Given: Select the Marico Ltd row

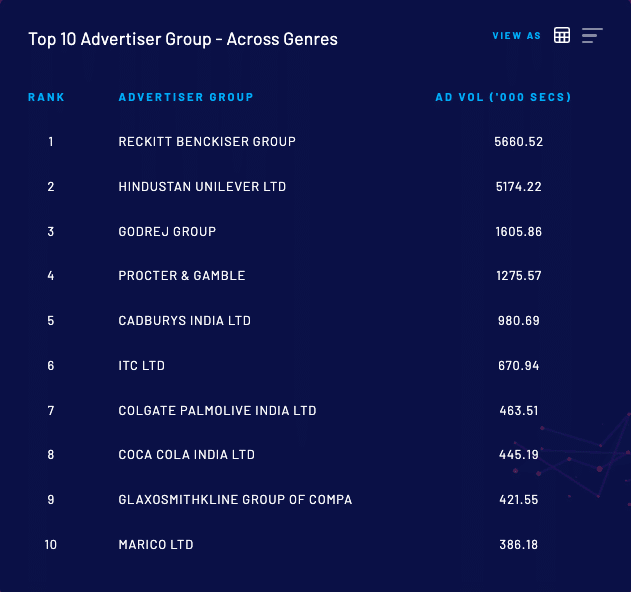Looking at the screenshot, I should coord(155,545).
